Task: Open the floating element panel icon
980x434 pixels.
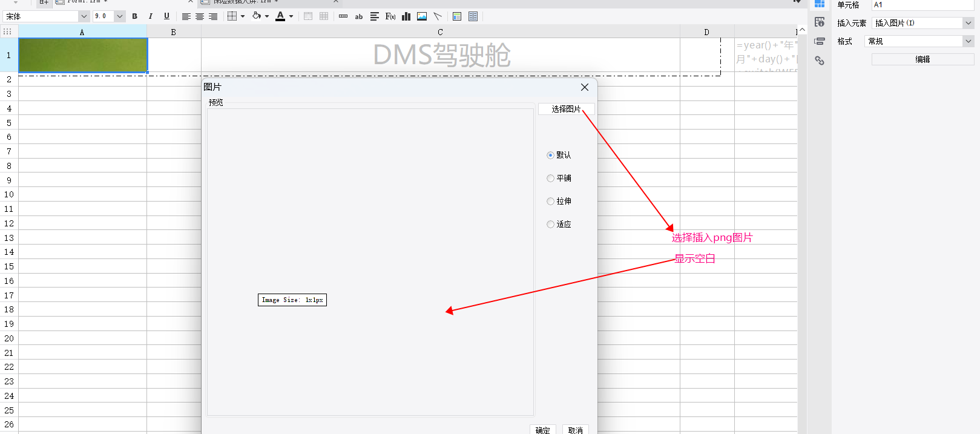Action: (x=820, y=41)
